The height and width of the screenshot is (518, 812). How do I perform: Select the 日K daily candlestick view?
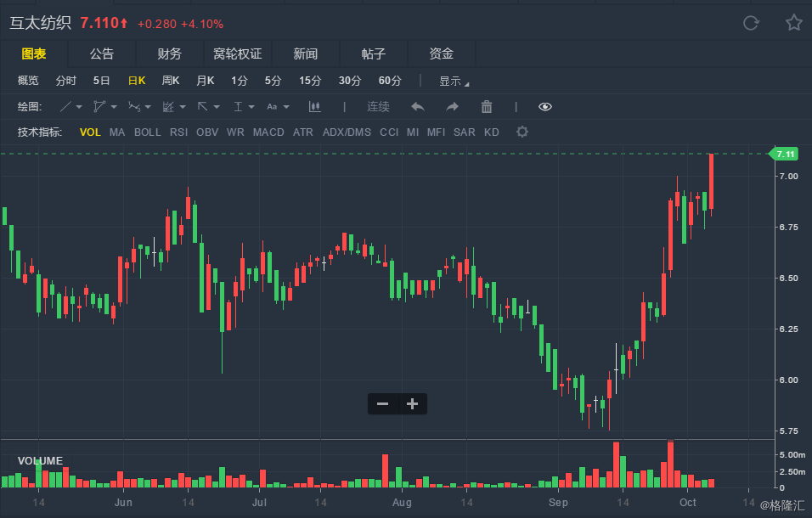pyautogui.click(x=137, y=81)
